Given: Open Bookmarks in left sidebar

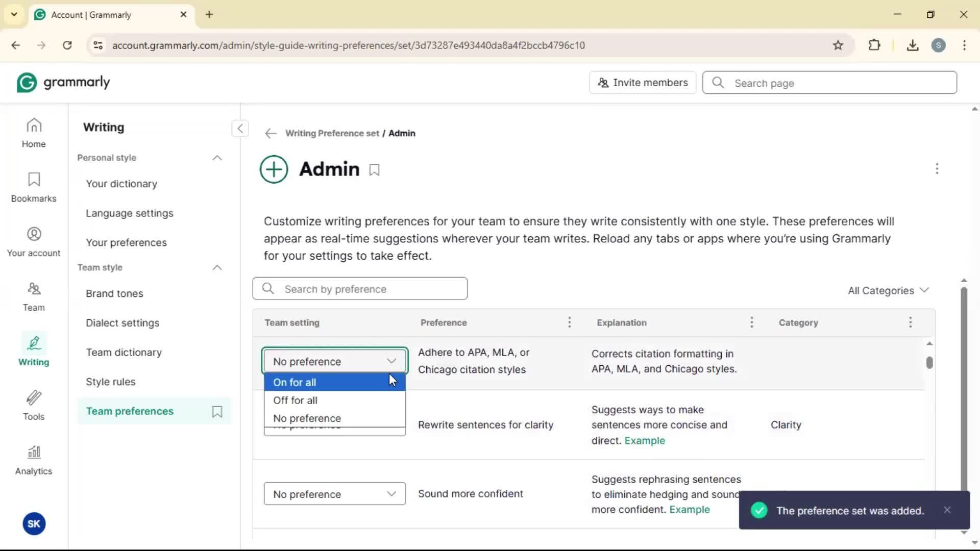Looking at the screenshot, I should 34,188.
